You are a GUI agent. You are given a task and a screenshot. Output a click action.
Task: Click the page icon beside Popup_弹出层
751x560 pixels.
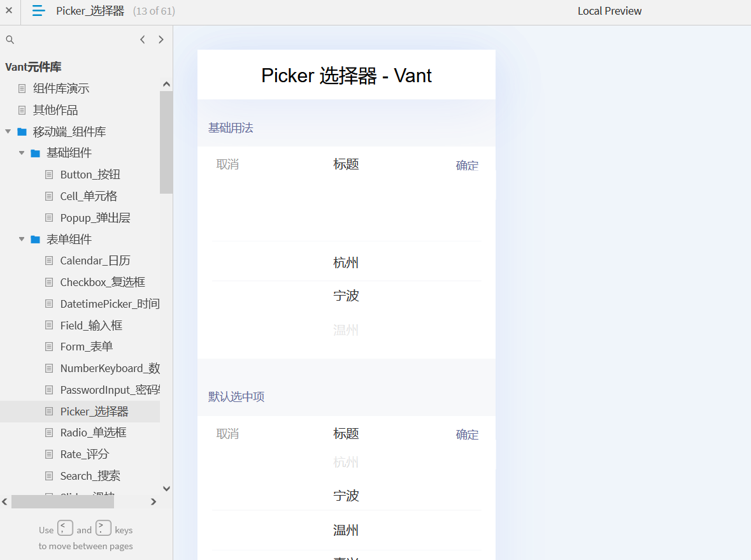[x=49, y=218]
